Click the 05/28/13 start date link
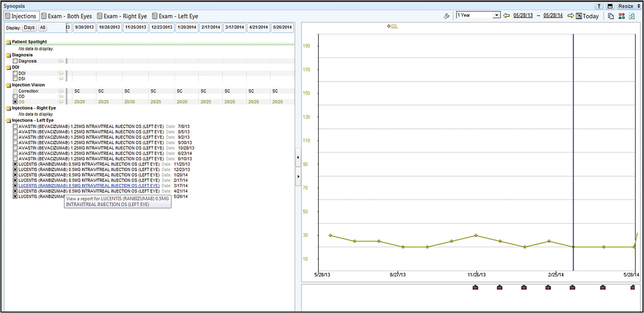Screen dimensions: 644x313 523,15
